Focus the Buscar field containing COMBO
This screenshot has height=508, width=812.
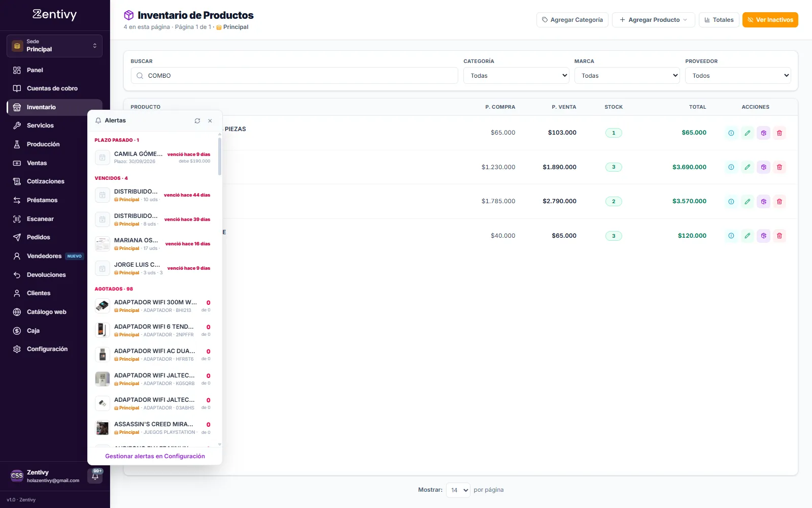(294, 76)
